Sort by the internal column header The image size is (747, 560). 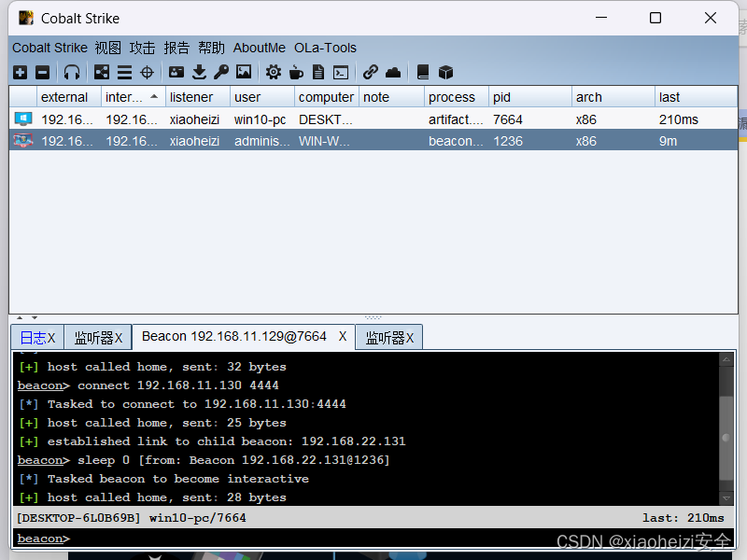134,97
